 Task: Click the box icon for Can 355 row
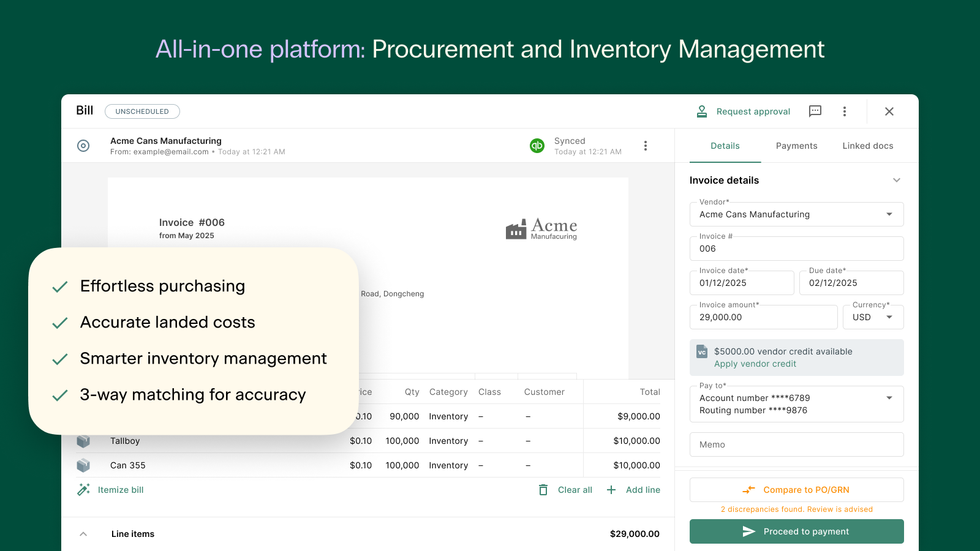pyautogui.click(x=83, y=465)
